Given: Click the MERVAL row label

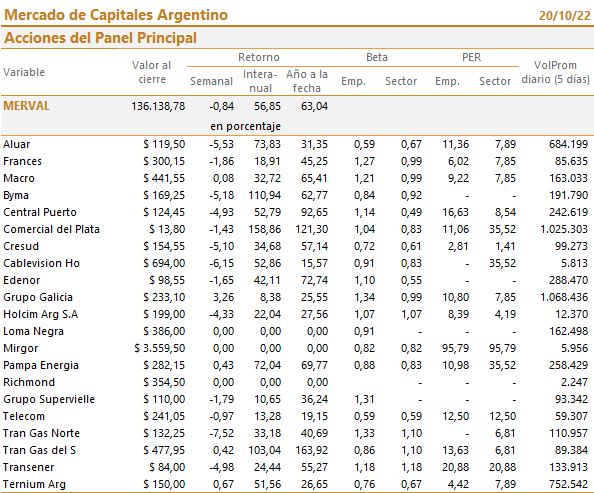Looking at the screenshot, I should tap(27, 106).
